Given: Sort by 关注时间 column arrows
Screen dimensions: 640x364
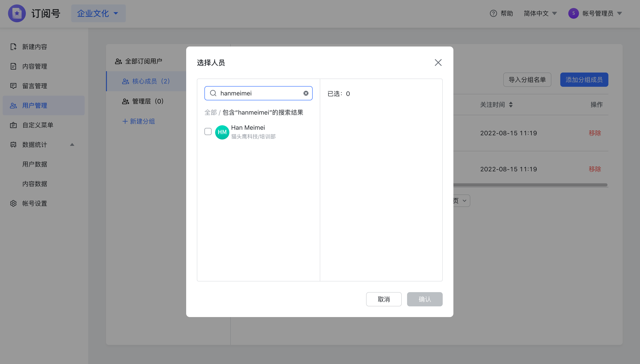Looking at the screenshot, I should (511, 105).
